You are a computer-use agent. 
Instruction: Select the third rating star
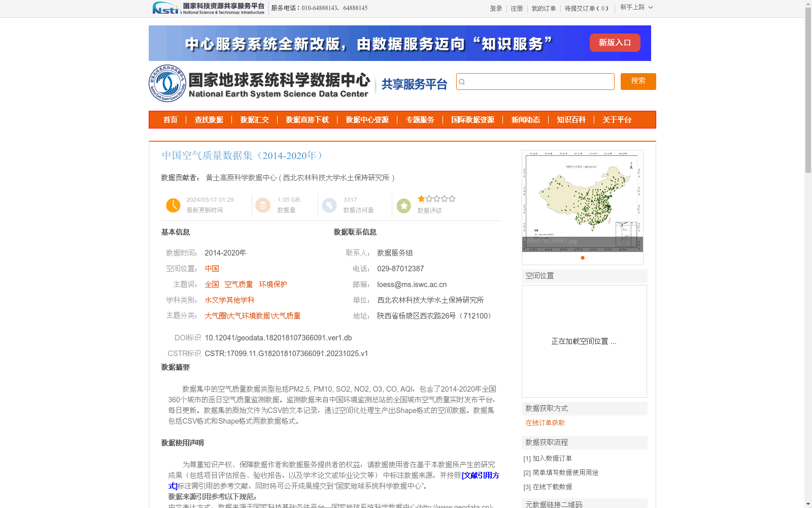tap(436, 199)
